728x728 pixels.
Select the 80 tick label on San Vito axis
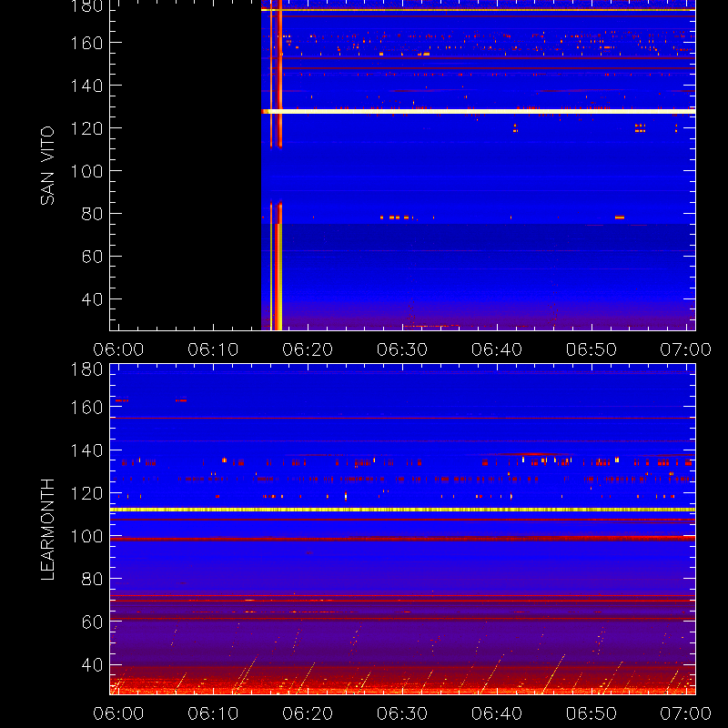[x=92, y=214]
